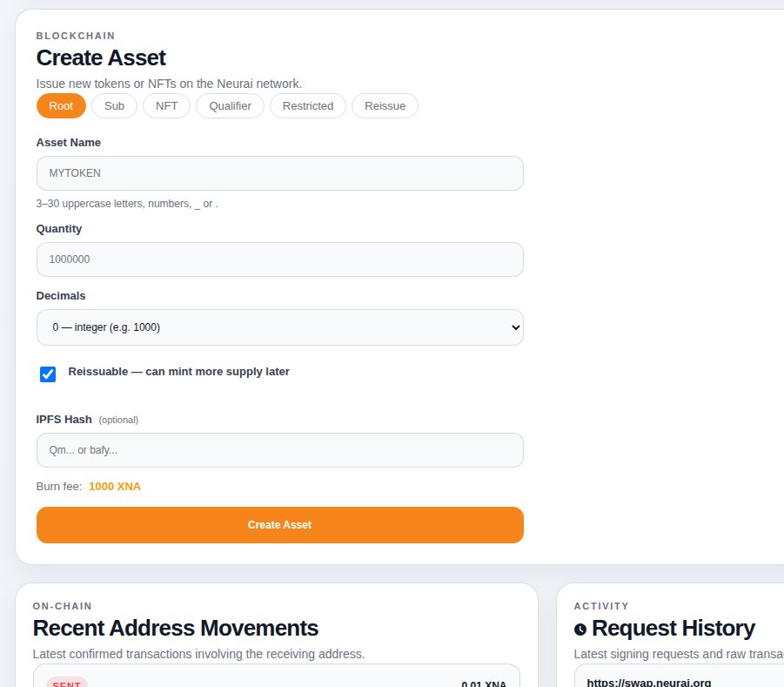
Task: Open the Reissue tab
Action: pyautogui.click(x=385, y=106)
